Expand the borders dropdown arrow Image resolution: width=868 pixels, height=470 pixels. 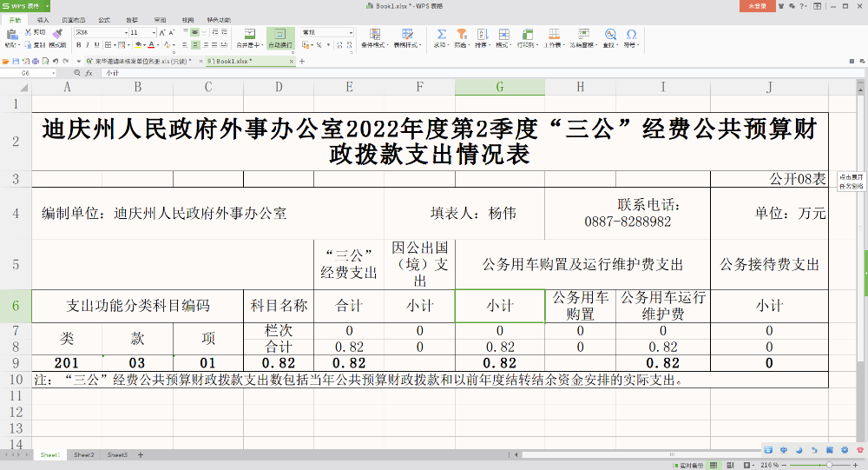[x=115, y=45]
